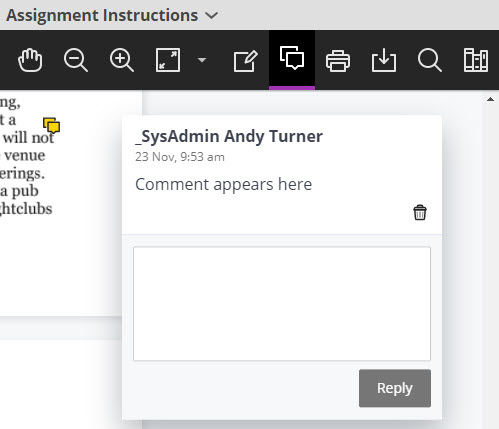Toggle the comments panel icon
The image size is (499, 429).
tap(292, 59)
